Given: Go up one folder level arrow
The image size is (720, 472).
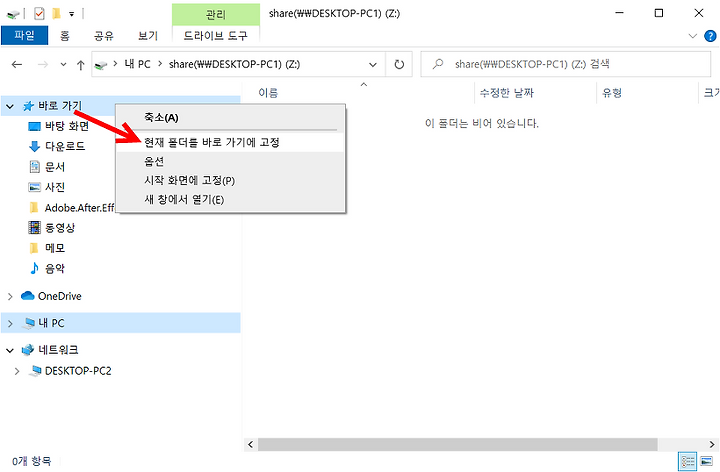Looking at the screenshot, I should click(81, 65).
